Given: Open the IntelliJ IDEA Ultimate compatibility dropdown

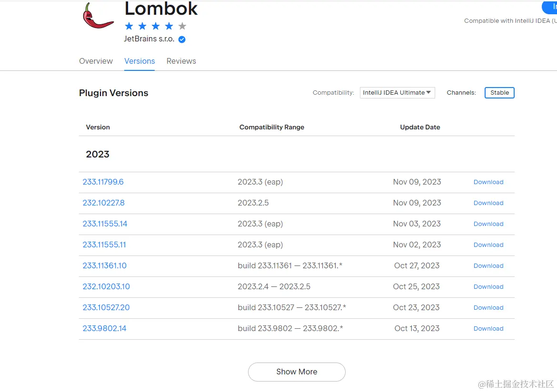Looking at the screenshot, I should click(x=397, y=93).
